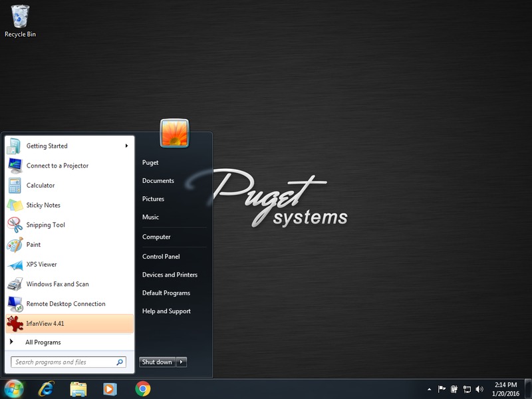Open Windows Explorer from the taskbar
This screenshot has width=532, height=399.
point(78,389)
